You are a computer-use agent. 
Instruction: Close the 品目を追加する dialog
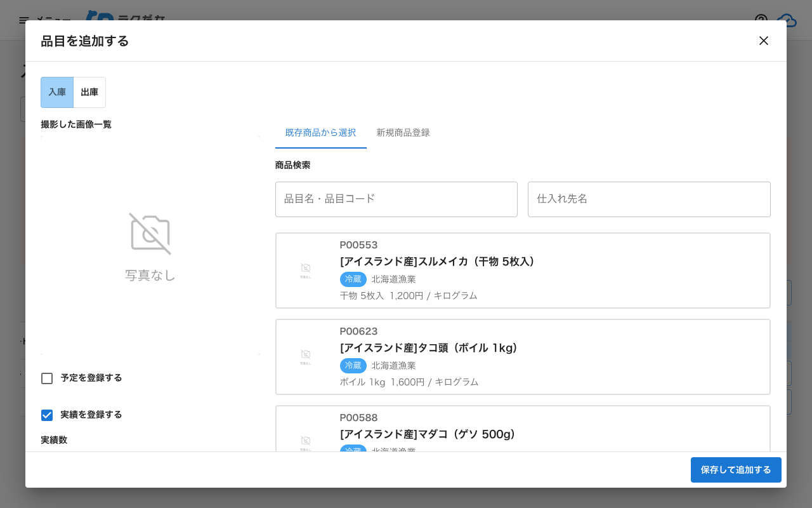click(x=764, y=41)
